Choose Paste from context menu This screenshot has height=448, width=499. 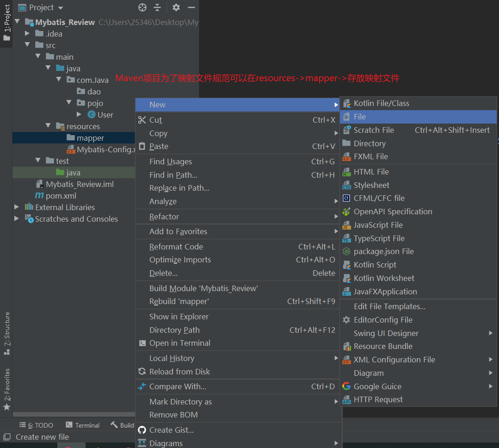coord(237,146)
